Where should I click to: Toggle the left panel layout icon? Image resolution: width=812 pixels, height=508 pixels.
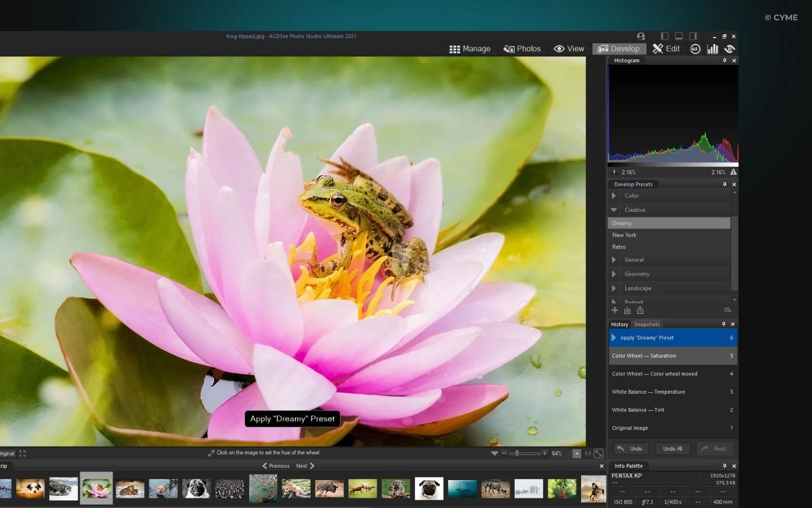[x=664, y=36]
